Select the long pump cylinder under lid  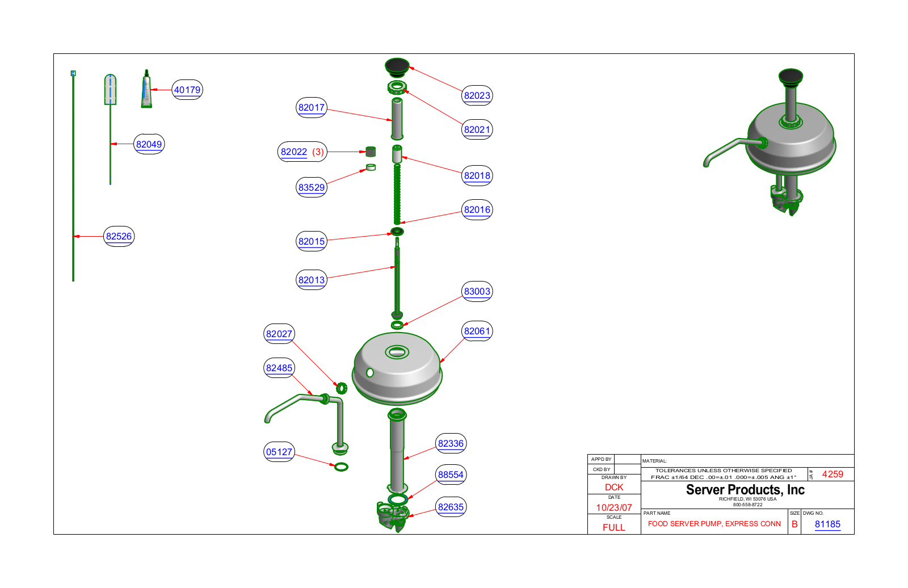tap(397, 451)
